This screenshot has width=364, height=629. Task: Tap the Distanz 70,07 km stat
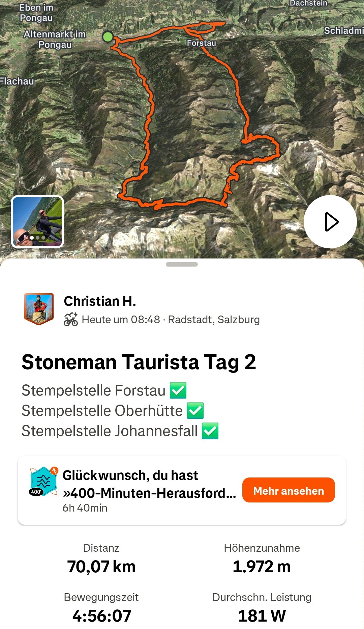(101, 559)
